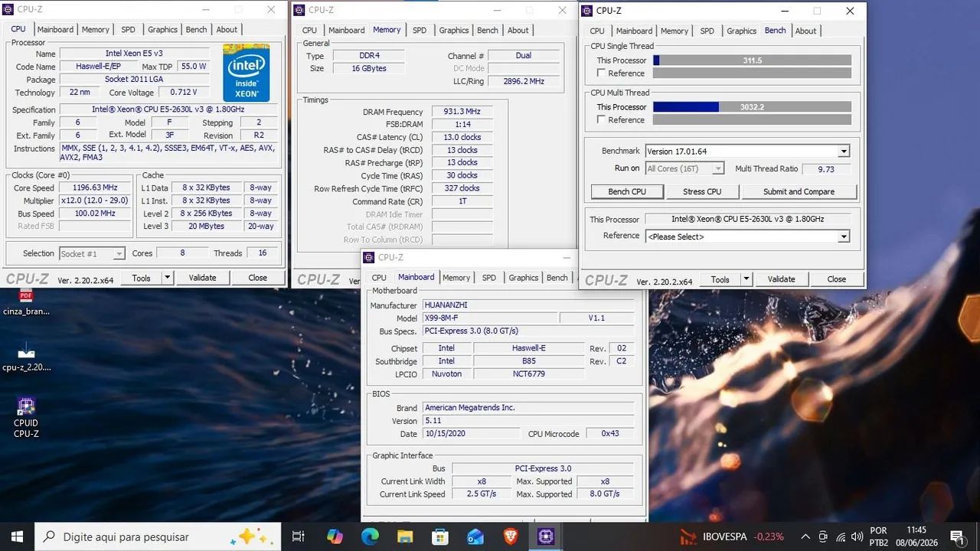Click the taskbar search box
This screenshot has width=980, height=551.
coord(158,536)
